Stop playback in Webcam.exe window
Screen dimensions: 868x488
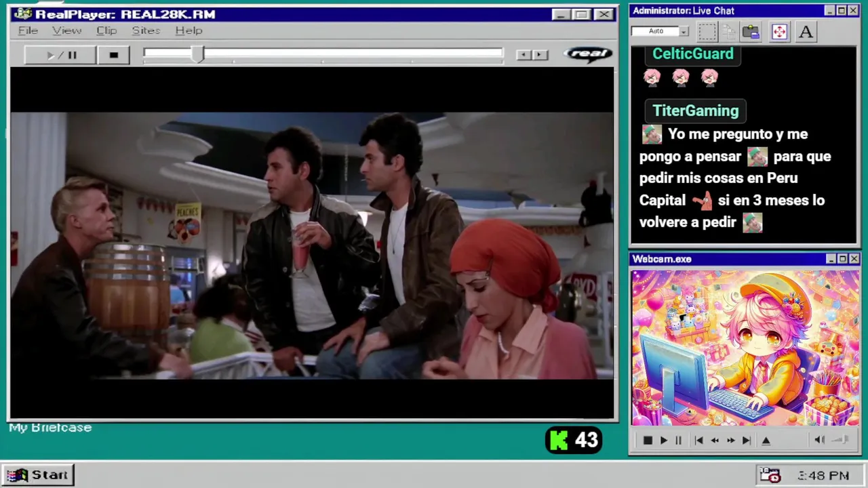648,441
